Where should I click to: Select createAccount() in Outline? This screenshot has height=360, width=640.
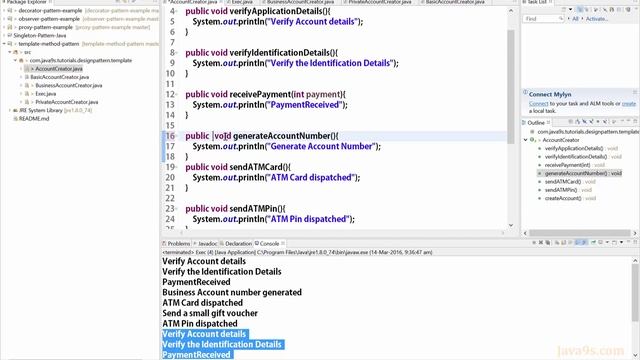tap(570, 198)
